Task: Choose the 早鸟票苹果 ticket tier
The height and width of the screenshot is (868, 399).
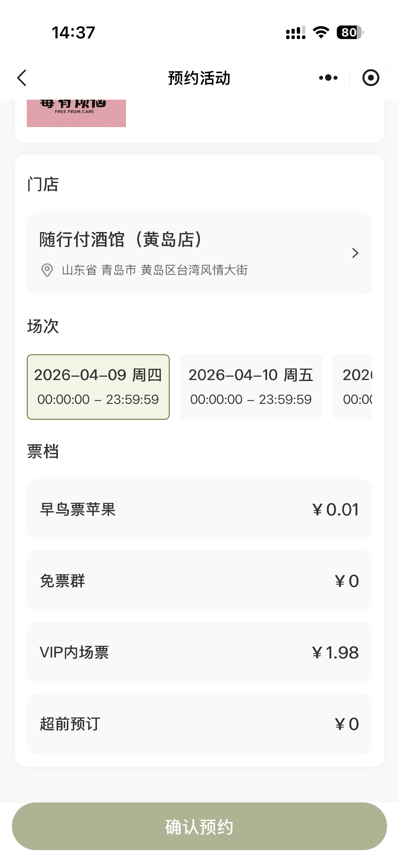Action: (199, 509)
